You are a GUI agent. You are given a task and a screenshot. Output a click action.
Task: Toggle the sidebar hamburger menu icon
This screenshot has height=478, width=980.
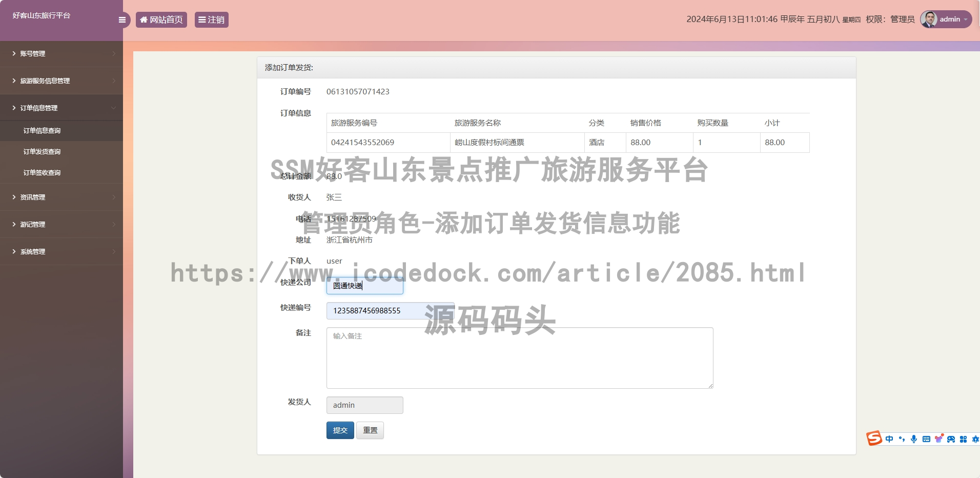pyautogui.click(x=122, y=20)
